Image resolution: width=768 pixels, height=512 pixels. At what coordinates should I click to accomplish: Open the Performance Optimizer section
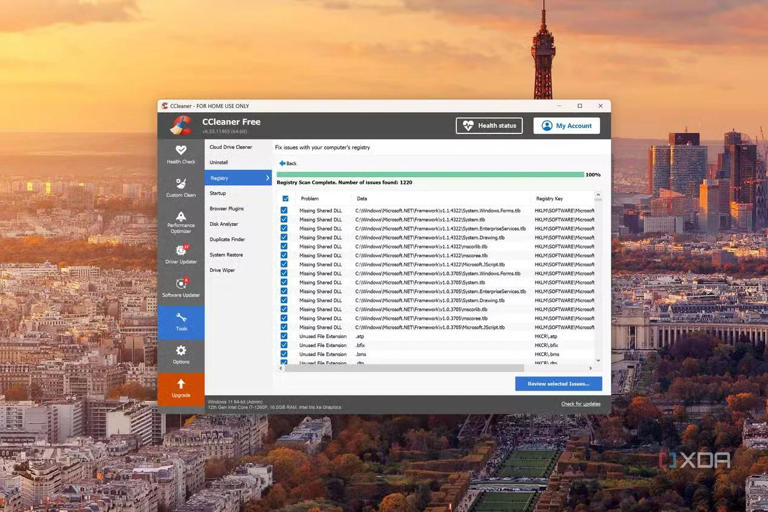click(x=181, y=222)
